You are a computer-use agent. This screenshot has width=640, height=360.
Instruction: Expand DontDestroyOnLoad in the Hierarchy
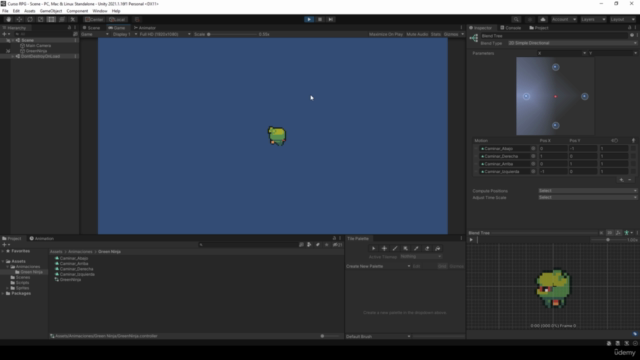pyautogui.click(x=13, y=56)
